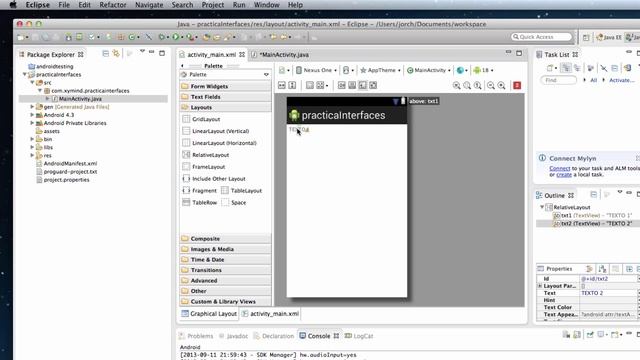Click Include Other Layout palette item

pos(214,178)
